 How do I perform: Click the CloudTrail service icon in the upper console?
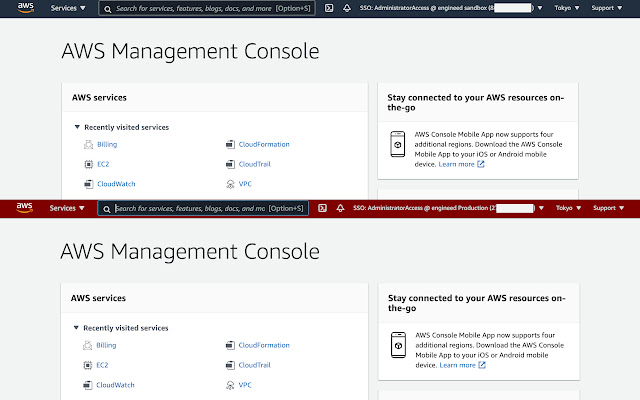coord(230,164)
